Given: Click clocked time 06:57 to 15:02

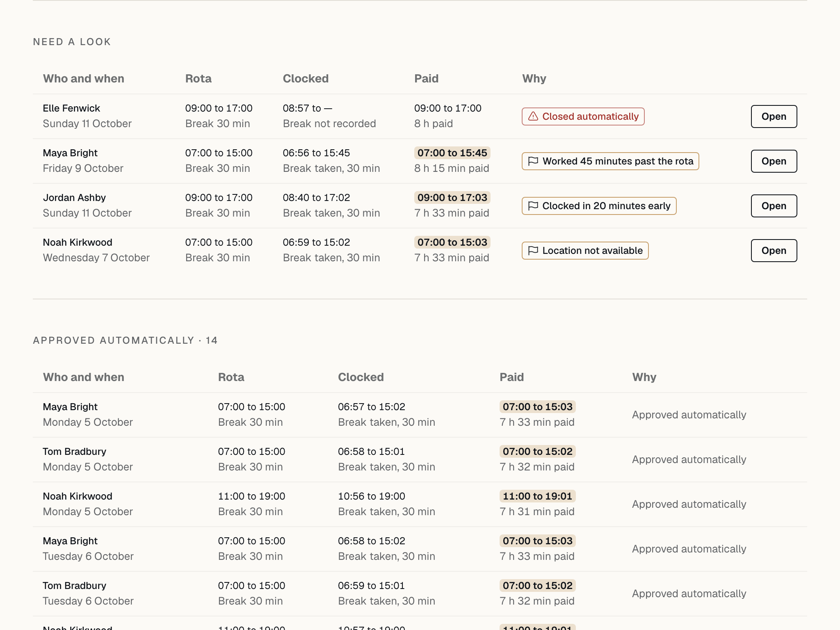Looking at the screenshot, I should 371,407.
